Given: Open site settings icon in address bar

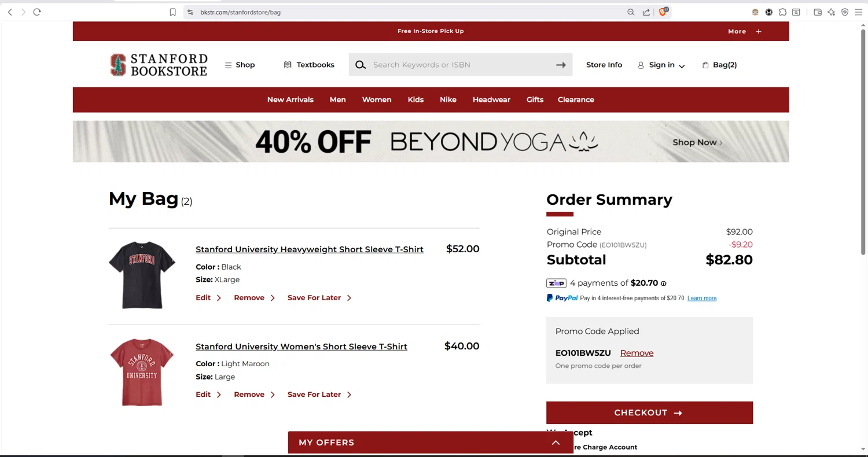Looking at the screenshot, I should click(x=190, y=12).
